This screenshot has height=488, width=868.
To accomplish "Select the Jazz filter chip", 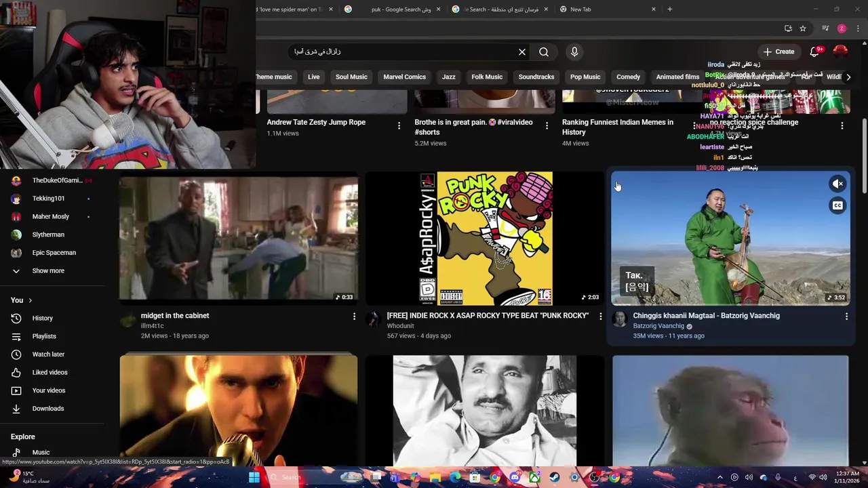I will click(x=449, y=77).
